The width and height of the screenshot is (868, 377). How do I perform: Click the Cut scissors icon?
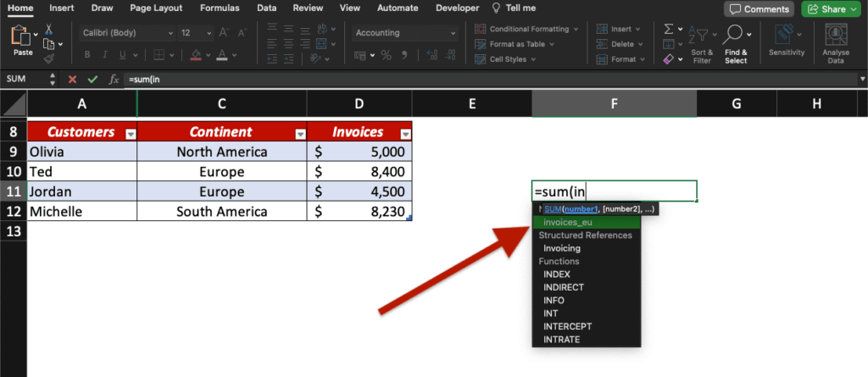point(49,29)
